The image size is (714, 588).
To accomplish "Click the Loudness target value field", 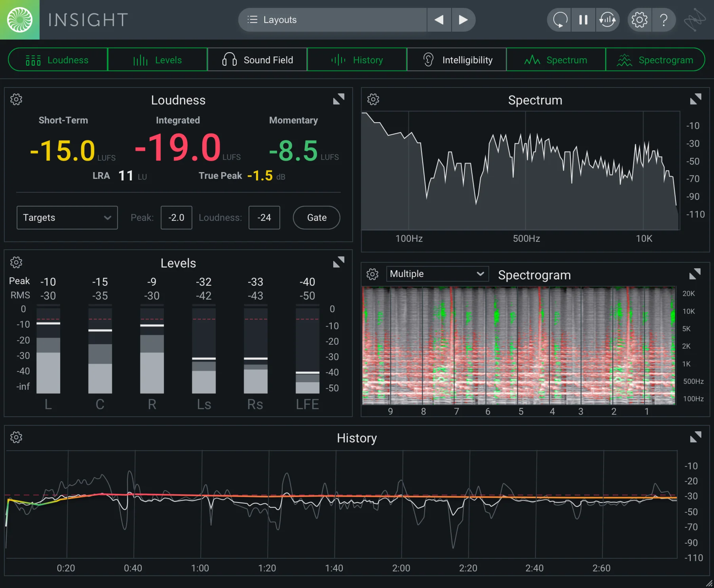I will pos(264,217).
